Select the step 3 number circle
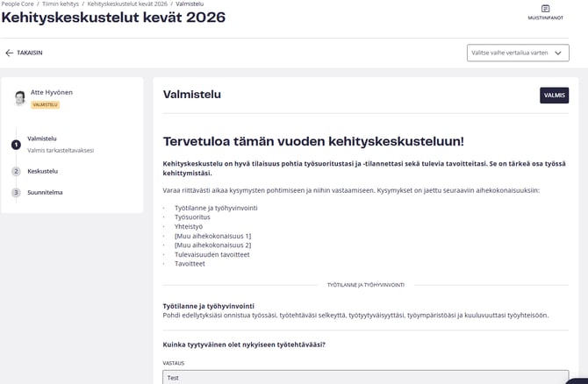Image resolution: width=588 pixels, height=384 pixels. (16, 192)
